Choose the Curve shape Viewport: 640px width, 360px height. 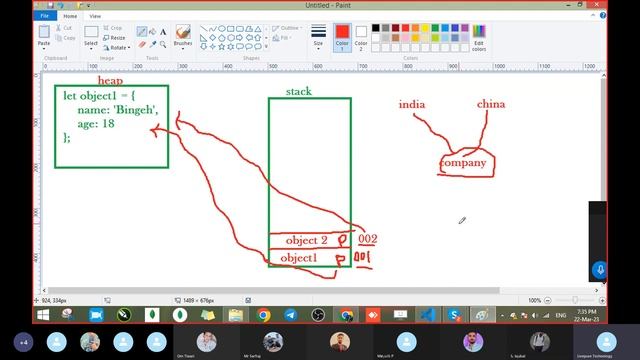click(213, 29)
